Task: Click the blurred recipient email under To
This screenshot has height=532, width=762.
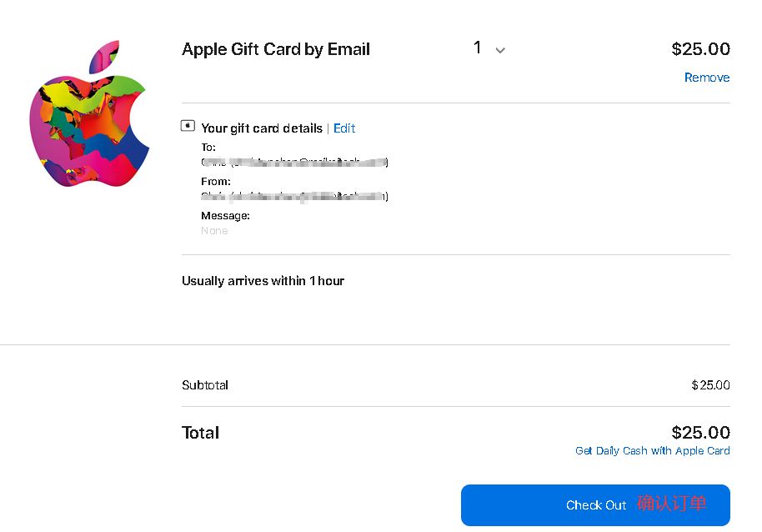Action: [x=294, y=163]
